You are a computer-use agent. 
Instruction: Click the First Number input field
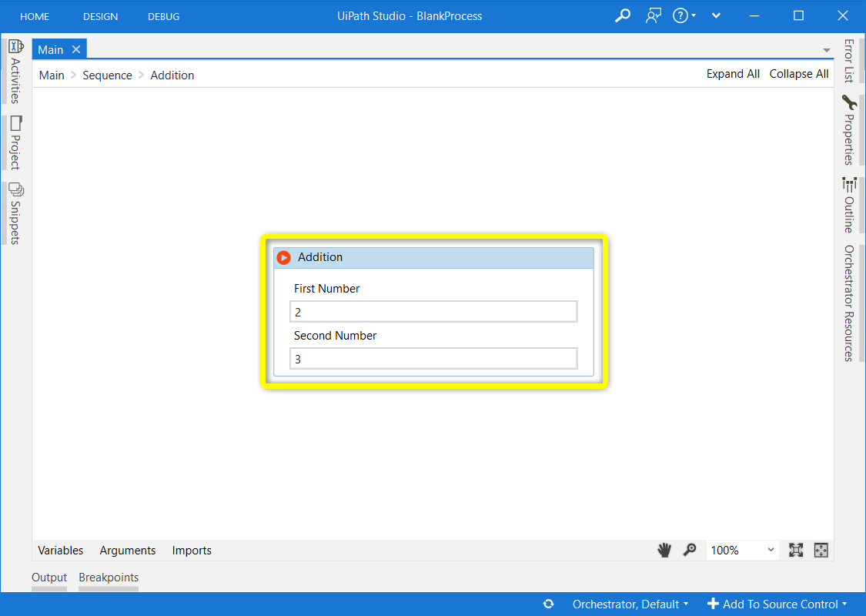click(x=433, y=312)
